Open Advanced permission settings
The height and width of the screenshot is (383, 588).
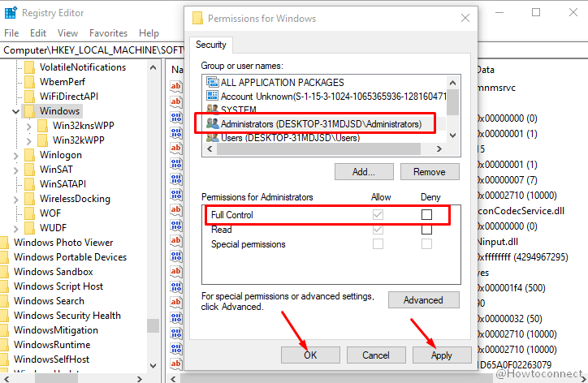click(423, 299)
